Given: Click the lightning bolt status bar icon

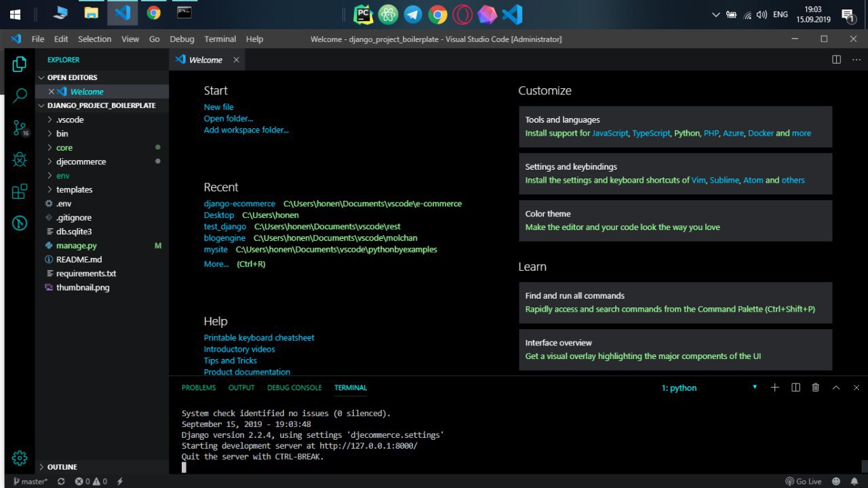Looking at the screenshot, I should [120, 481].
